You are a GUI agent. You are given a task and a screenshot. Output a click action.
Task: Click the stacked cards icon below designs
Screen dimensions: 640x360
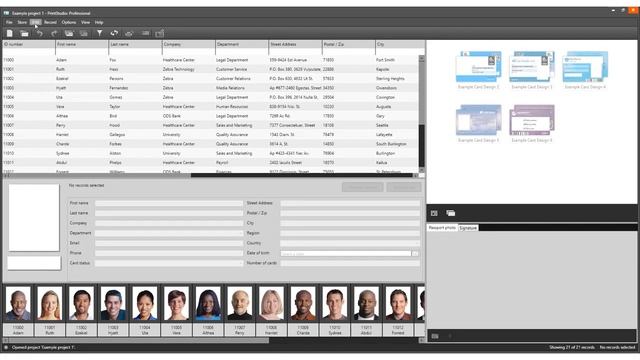(x=451, y=213)
